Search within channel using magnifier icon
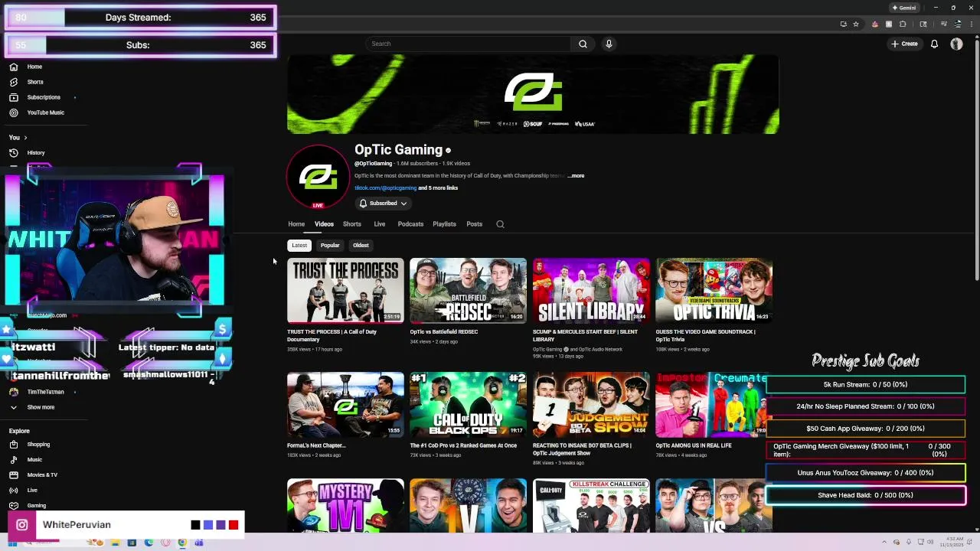Viewport: 980px width, 551px height. tap(500, 224)
